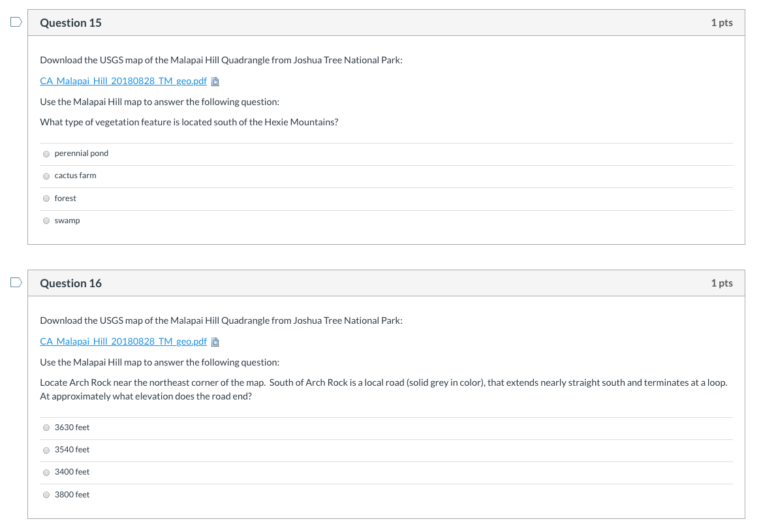This screenshot has width=761, height=532.
Task: Flag Question 15 with the bookmark icon
Action: tap(16, 22)
